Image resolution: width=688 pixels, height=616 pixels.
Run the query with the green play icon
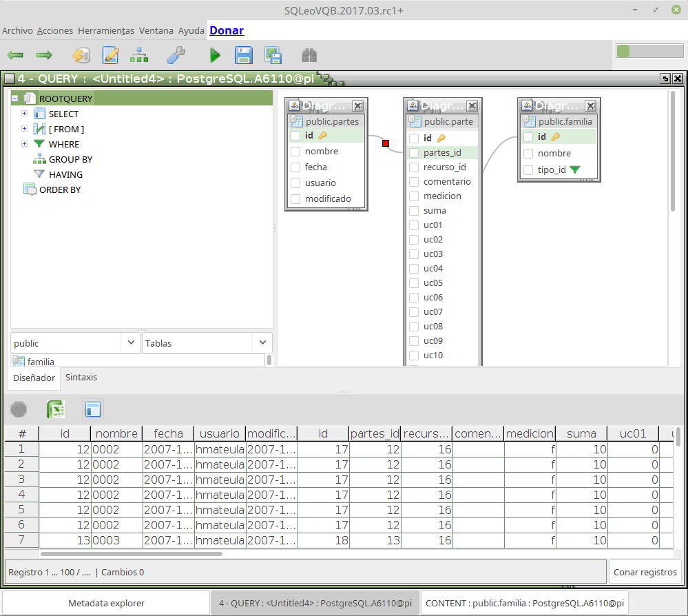(216, 55)
